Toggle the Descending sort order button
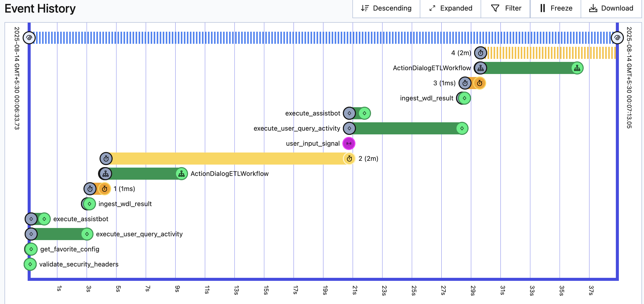This screenshot has width=644, height=304. pos(386,8)
